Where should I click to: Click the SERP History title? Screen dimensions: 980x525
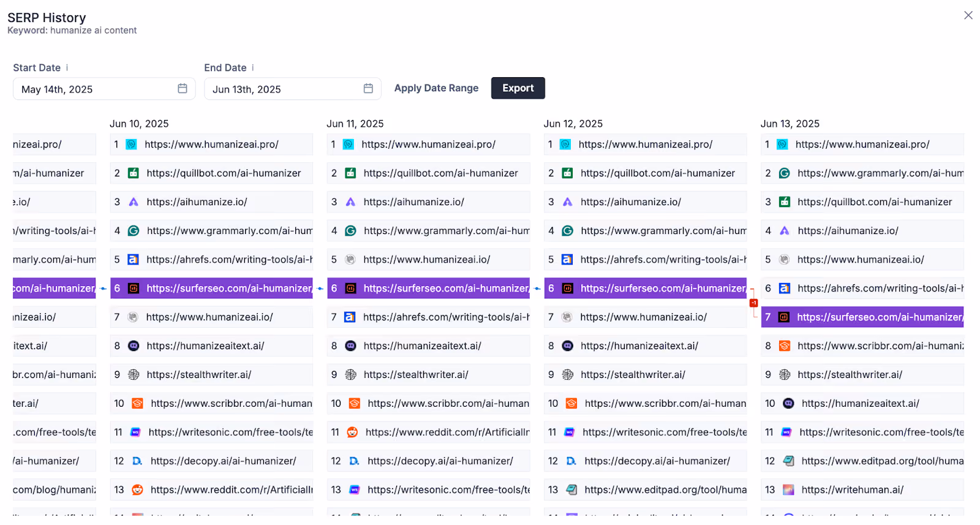47,17
